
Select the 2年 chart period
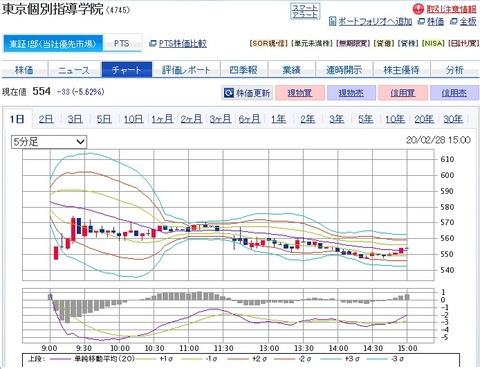[x=307, y=119]
